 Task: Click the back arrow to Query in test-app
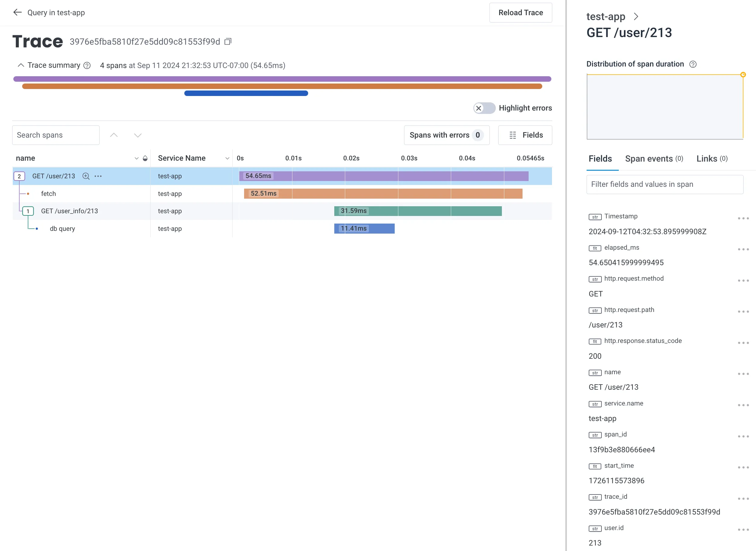[x=17, y=13]
